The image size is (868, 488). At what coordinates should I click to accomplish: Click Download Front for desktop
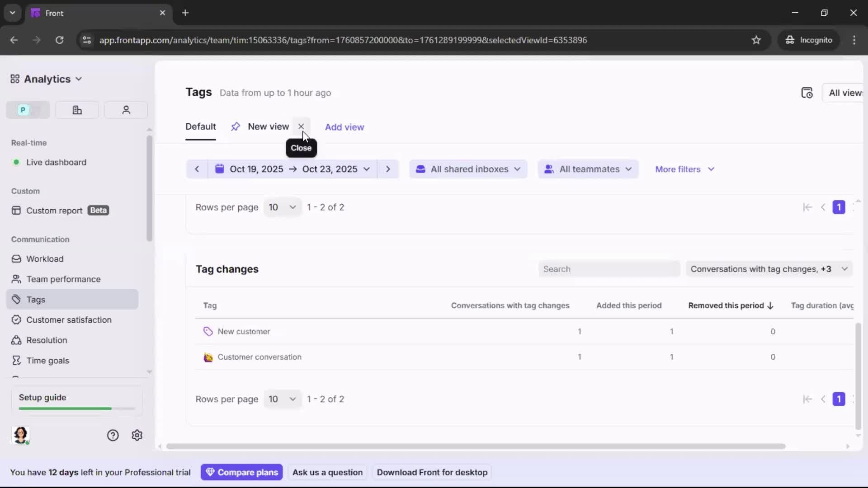click(x=432, y=472)
